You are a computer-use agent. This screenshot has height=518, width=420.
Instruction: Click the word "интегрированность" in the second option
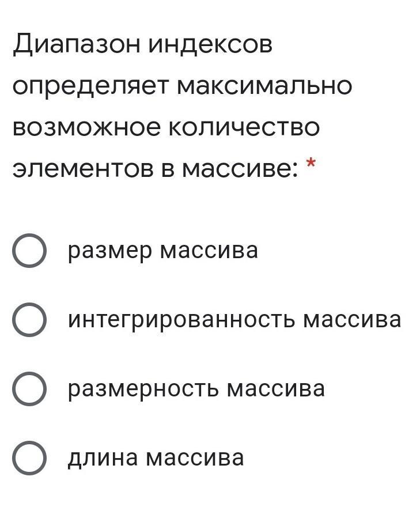pos(181,320)
